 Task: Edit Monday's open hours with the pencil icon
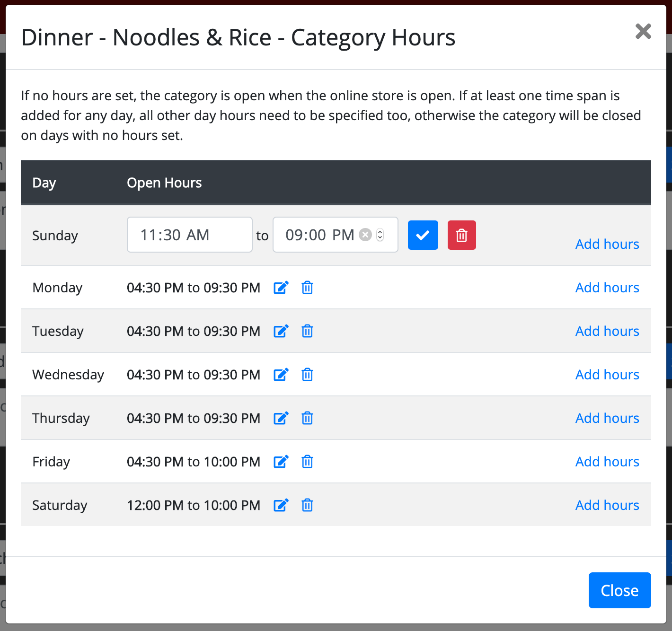point(281,288)
